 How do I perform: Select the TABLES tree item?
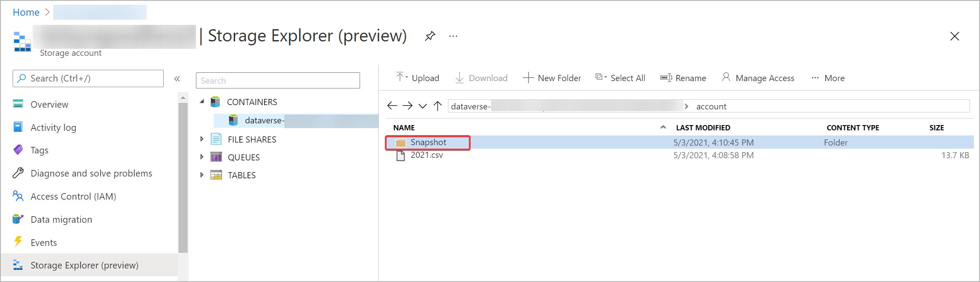point(242,175)
